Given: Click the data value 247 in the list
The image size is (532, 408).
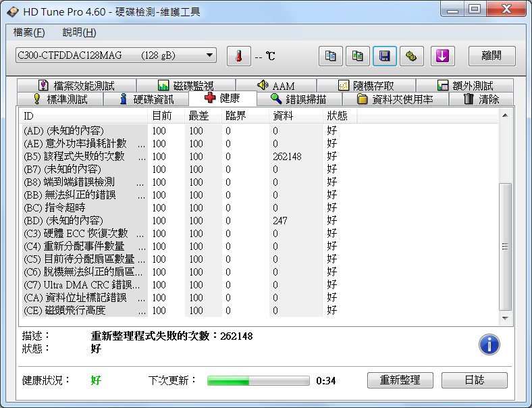Looking at the screenshot, I should pyautogui.click(x=280, y=221).
